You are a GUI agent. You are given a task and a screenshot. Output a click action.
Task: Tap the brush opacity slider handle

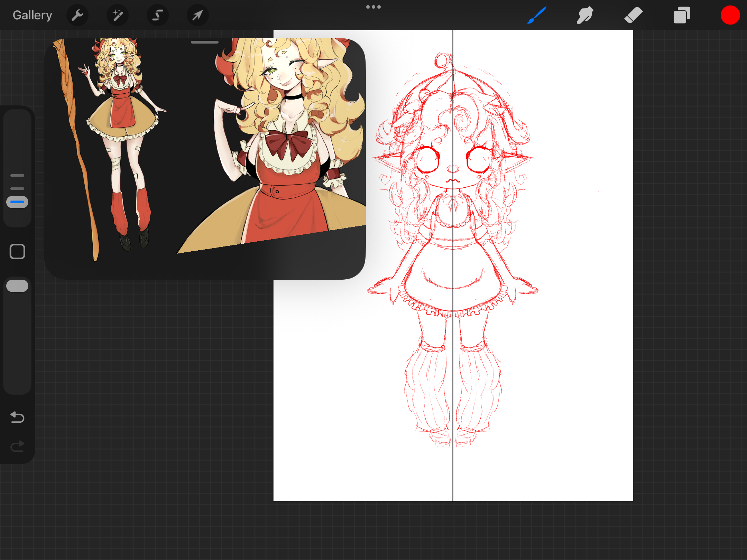[17, 286]
